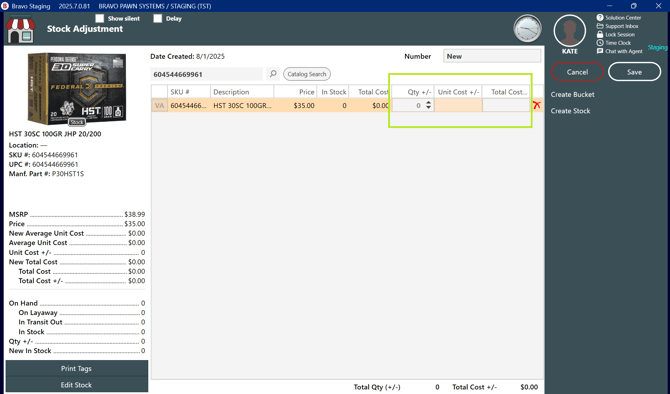The height and width of the screenshot is (394, 670).
Task: Click the product ammo box thumbnail
Action: pyautogui.click(x=77, y=88)
